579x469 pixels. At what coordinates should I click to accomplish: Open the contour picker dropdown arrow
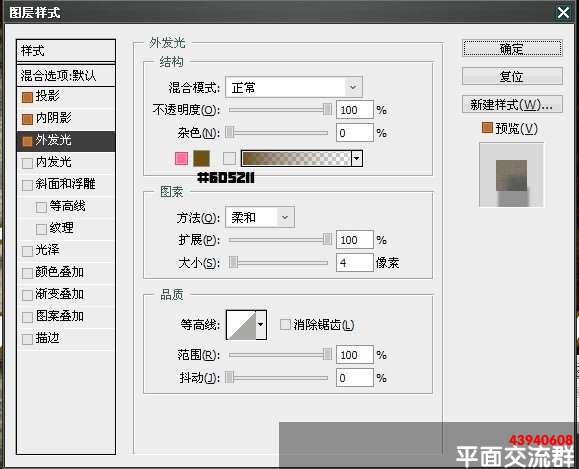tap(261, 325)
